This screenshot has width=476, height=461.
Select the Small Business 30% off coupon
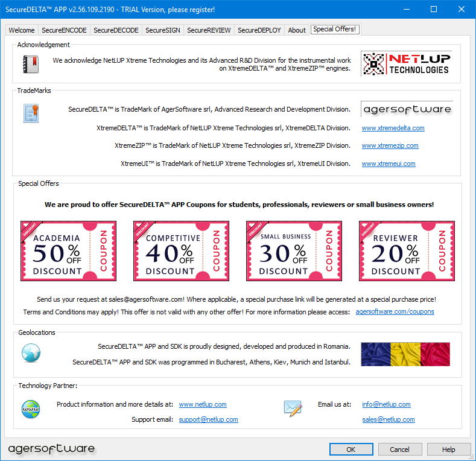294,251
